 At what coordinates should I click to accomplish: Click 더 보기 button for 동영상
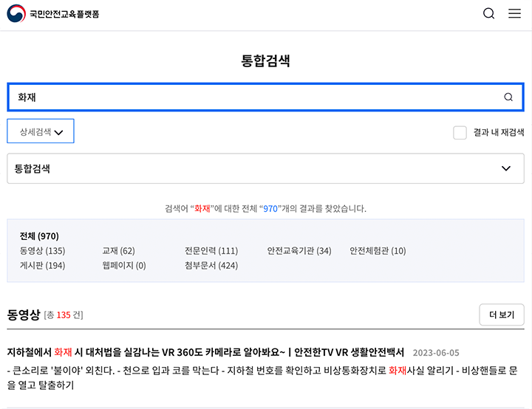tap(502, 315)
